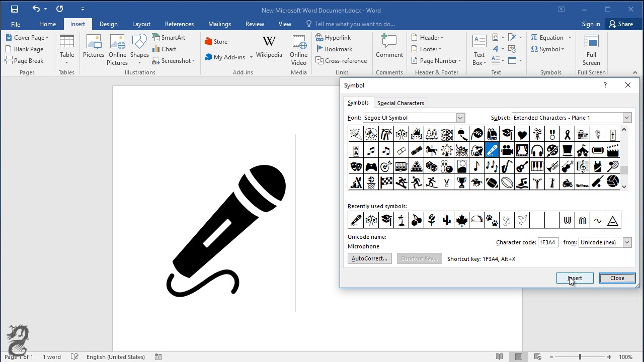Choose the black heart symbol
Viewport: 644px width, 362px height.
522,134
